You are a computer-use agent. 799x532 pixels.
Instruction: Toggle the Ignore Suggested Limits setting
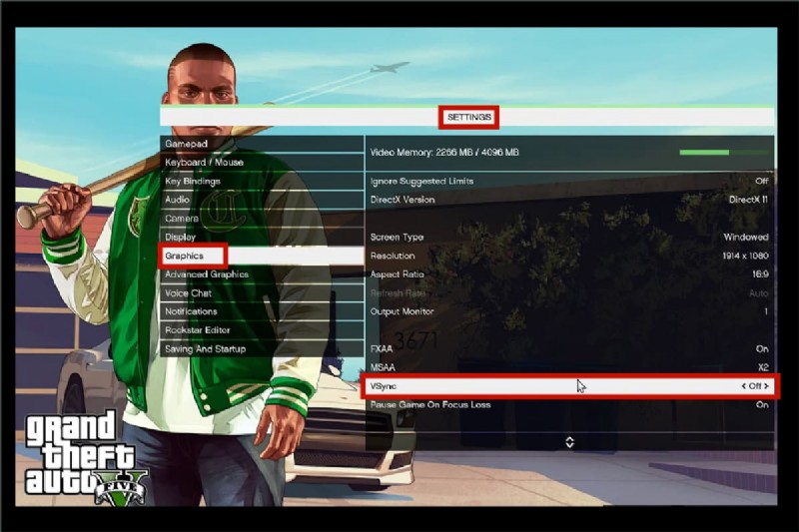[569, 182]
